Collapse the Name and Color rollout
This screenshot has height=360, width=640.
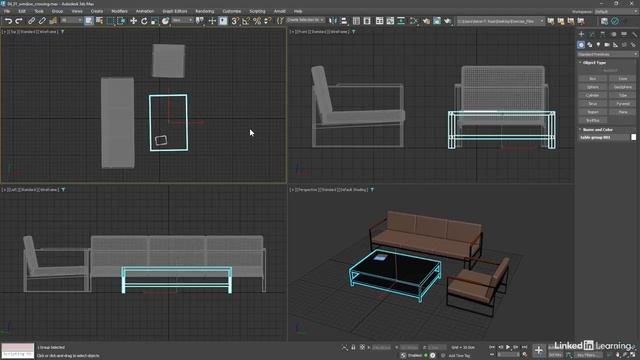click(x=598, y=129)
